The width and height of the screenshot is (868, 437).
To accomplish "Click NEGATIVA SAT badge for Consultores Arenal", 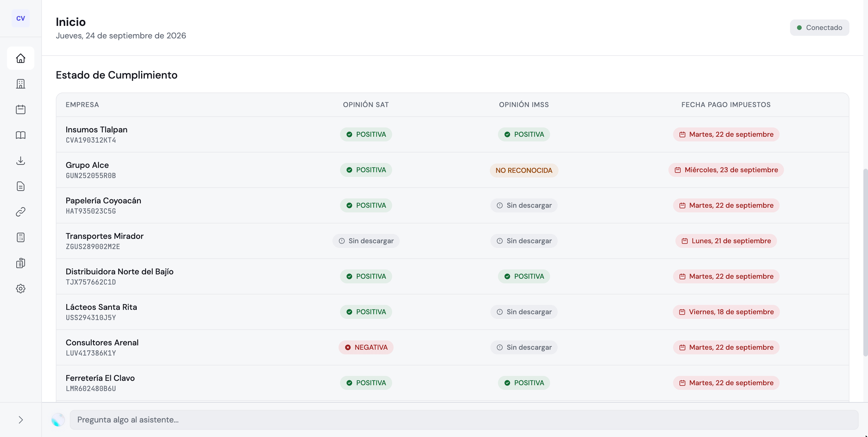I will (366, 347).
